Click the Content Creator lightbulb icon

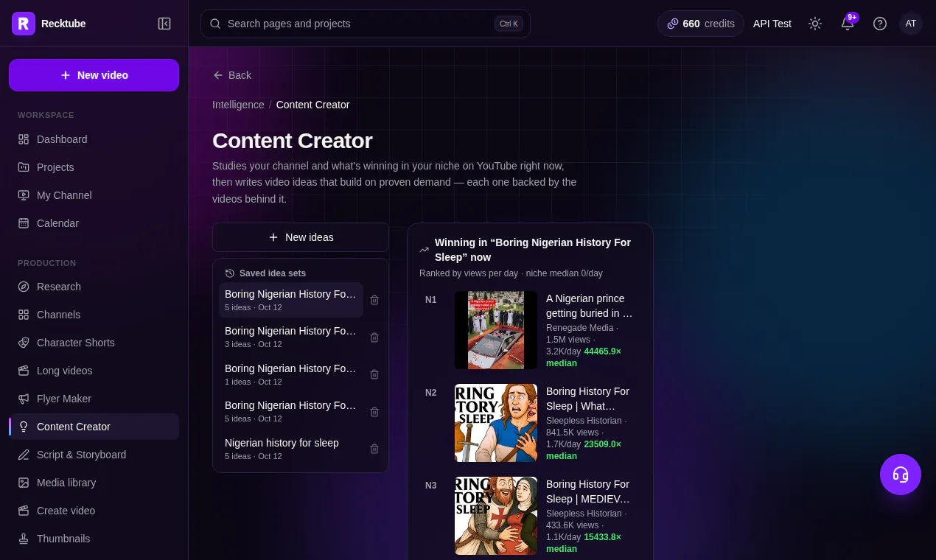point(24,427)
